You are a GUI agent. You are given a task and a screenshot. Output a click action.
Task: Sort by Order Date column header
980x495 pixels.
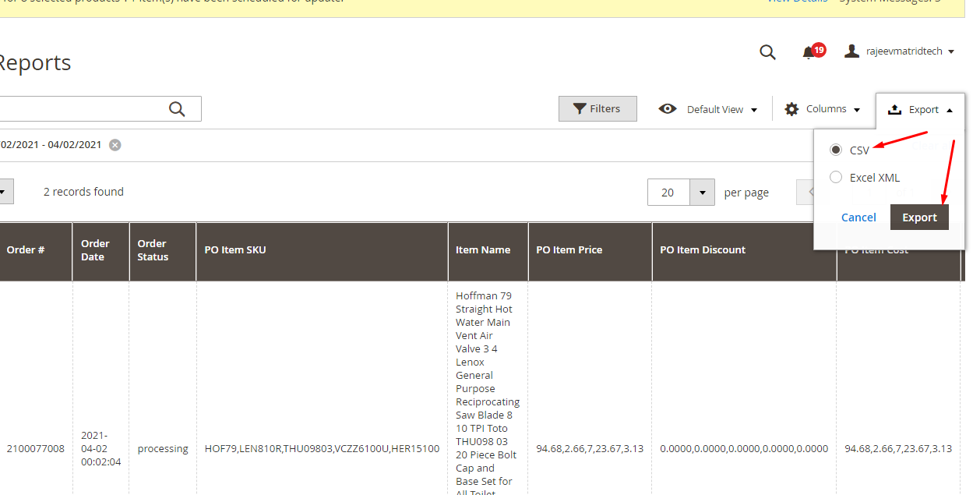coord(100,250)
